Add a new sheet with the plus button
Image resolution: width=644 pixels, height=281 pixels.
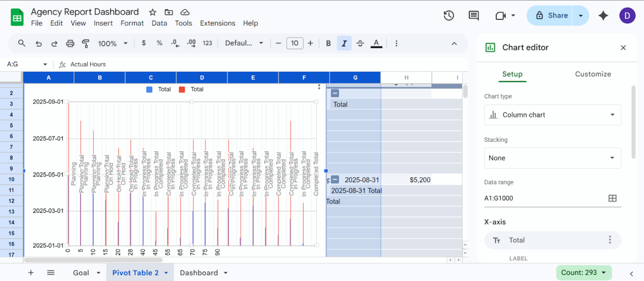30,272
